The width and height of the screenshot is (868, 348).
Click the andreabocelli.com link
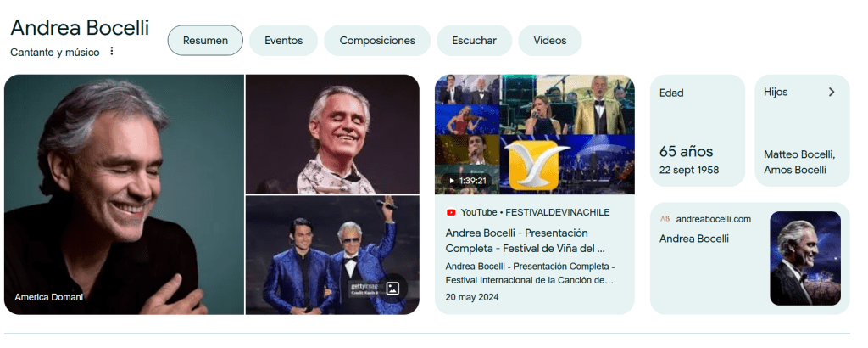click(x=713, y=219)
